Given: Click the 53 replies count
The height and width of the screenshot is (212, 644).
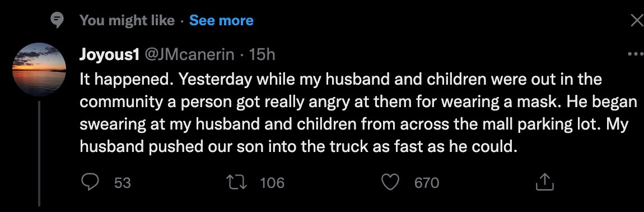Looking at the screenshot, I should (123, 182).
